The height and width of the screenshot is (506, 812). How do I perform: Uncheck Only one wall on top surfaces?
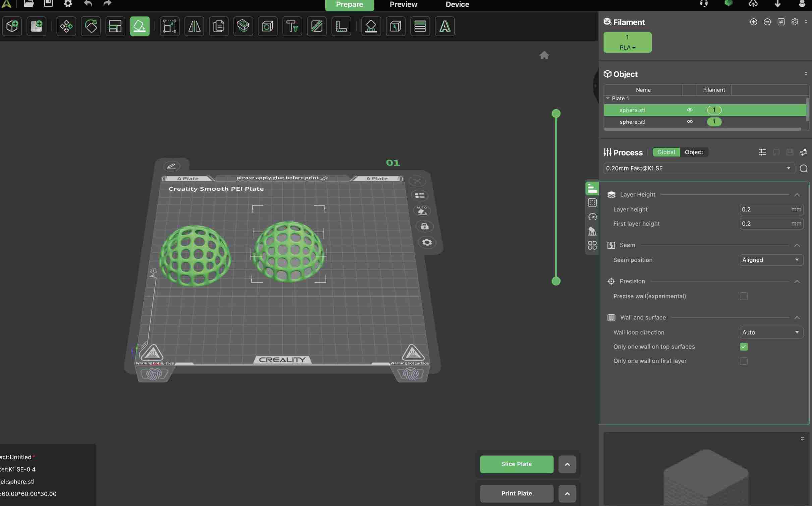click(x=744, y=347)
